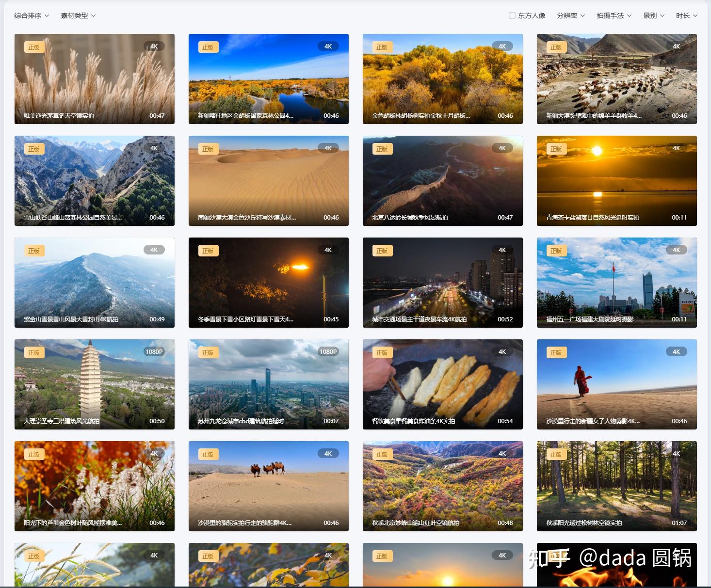Expand the 素材类型 dropdown
The width and height of the screenshot is (711, 588).
78,16
